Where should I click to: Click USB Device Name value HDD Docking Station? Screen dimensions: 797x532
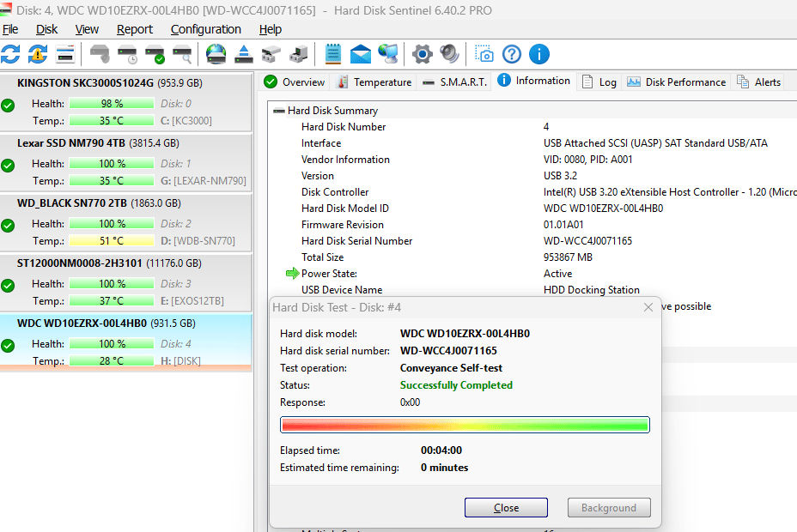tap(592, 289)
